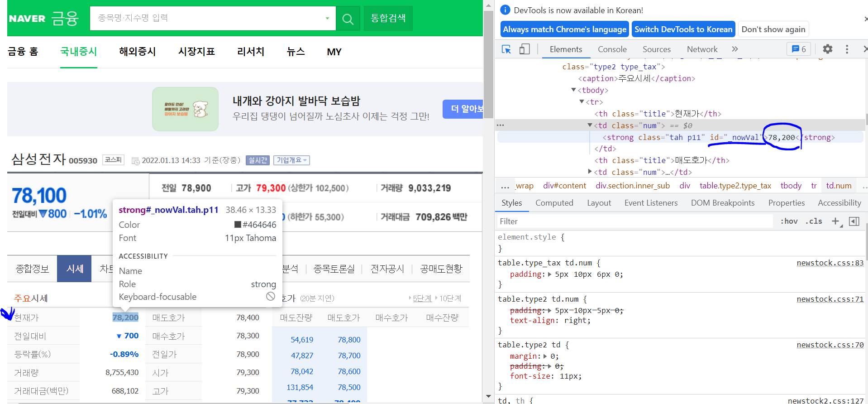Select the 종합정보 stock tab
The width and height of the screenshot is (868, 404).
[32, 269]
